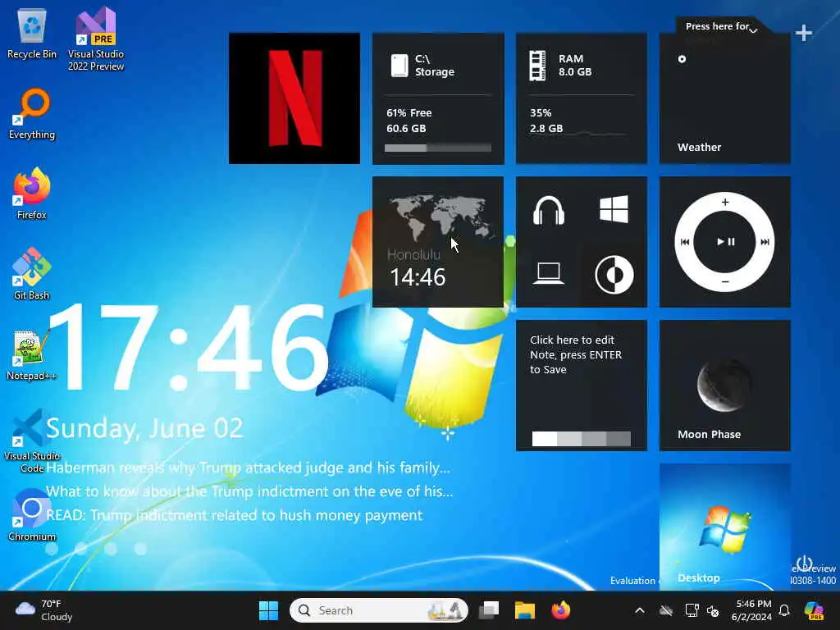Toggle play/pause on the media player
This screenshot has width=840, height=630.
click(x=725, y=242)
